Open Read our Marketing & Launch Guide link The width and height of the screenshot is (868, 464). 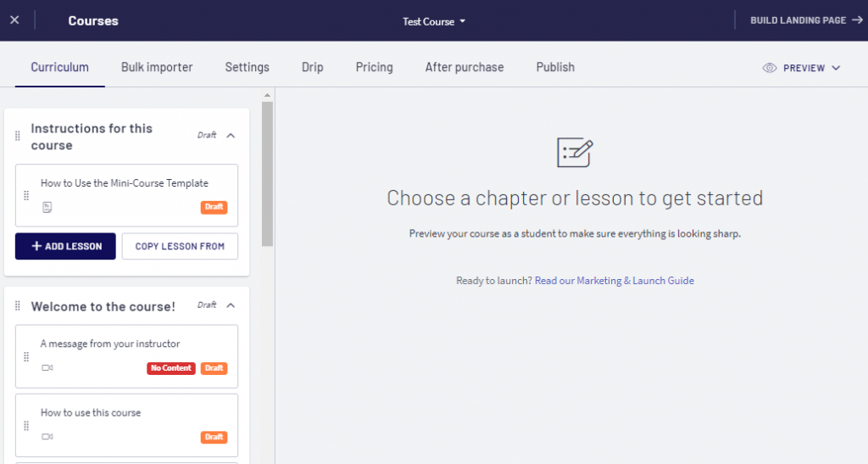614,281
